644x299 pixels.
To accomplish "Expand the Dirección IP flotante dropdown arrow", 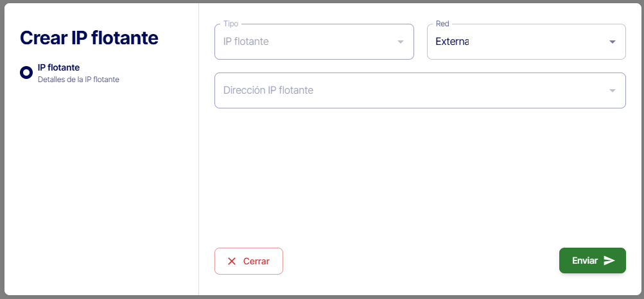I will 613,90.
